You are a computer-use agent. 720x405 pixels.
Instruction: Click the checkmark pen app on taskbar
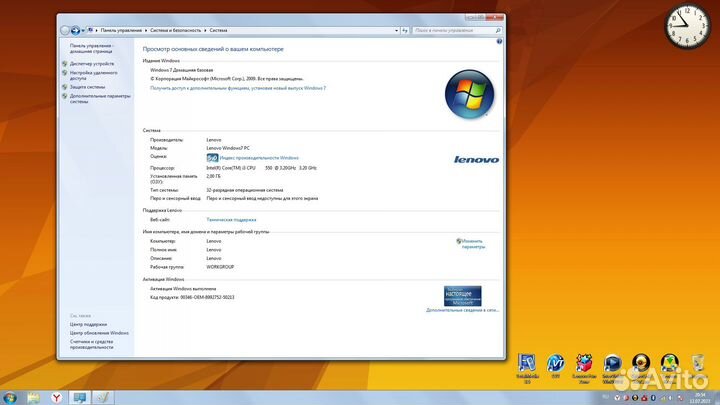(x=103, y=398)
